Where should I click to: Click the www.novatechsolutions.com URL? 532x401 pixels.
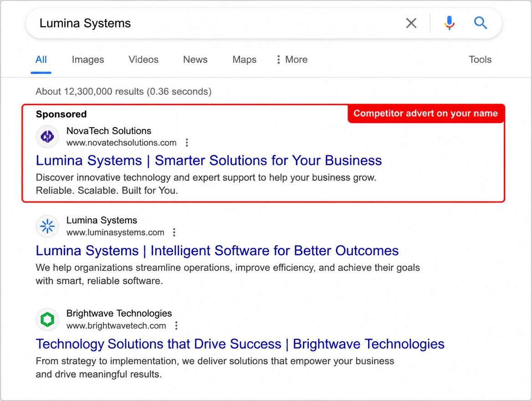pos(122,143)
